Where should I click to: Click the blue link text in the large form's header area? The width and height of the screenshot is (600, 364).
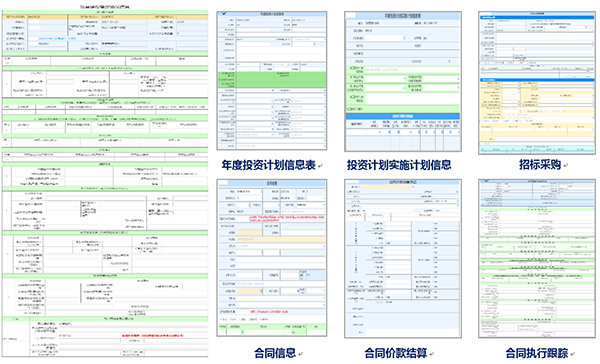(57, 39)
